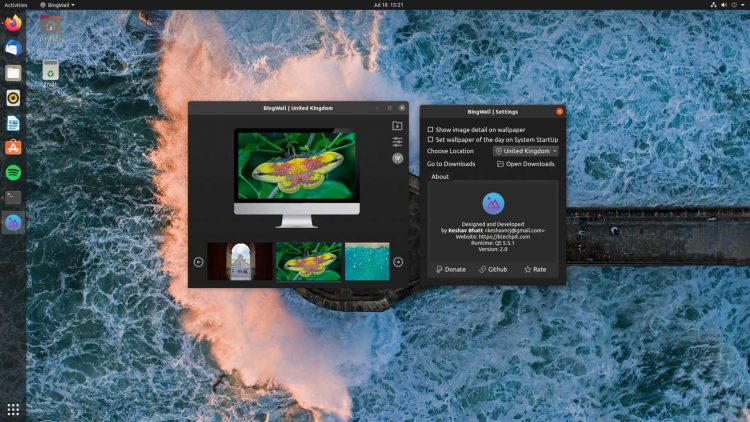Image resolution: width=750 pixels, height=422 pixels.
Task: Minimize the BingWall United Kingdom window
Action: (377, 108)
